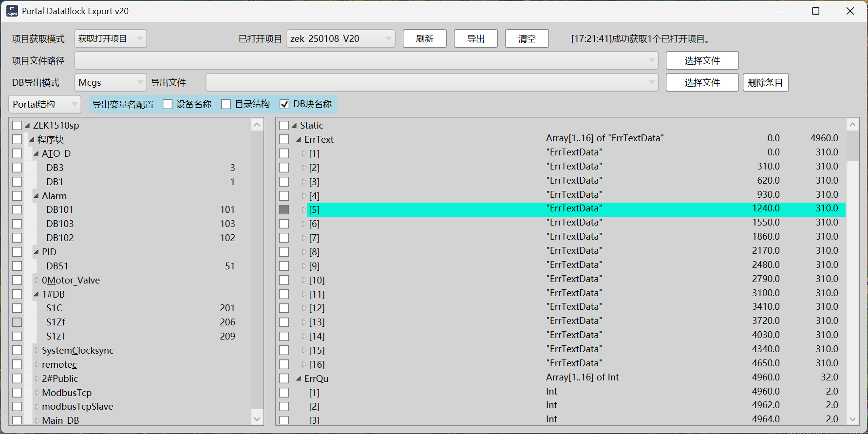Collapse the ErrQu array node
The height and width of the screenshot is (434, 868).
(x=299, y=379)
